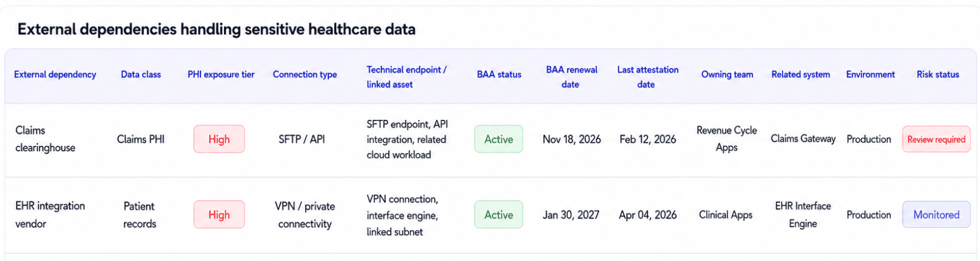The width and height of the screenshot is (980, 261).
Task: Select the Jan 30, 2027 renewal date
Action: [571, 215]
